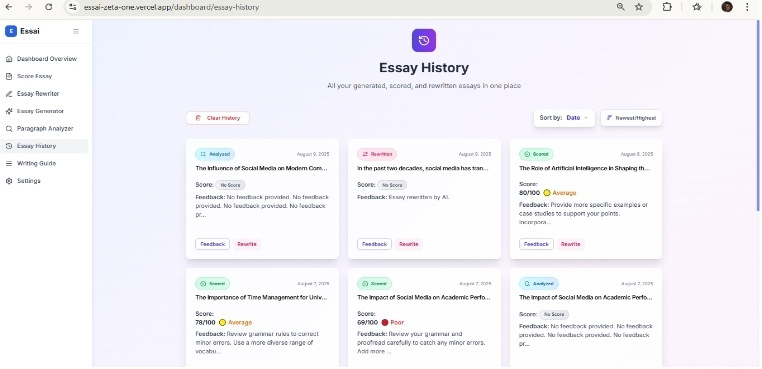Open the browser extensions puzzle icon
Image resolution: width=762 pixels, height=369 pixels.
[667, 7]
